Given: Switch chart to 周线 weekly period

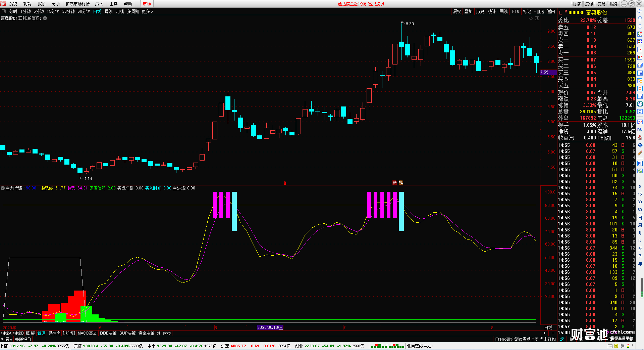Looking at the screenshot, I should point(109,11).
